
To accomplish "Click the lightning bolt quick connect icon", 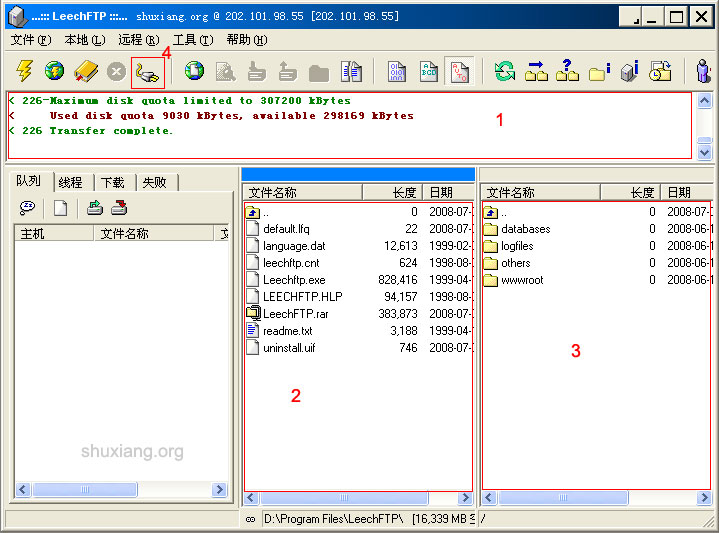I will click(24, 72).
